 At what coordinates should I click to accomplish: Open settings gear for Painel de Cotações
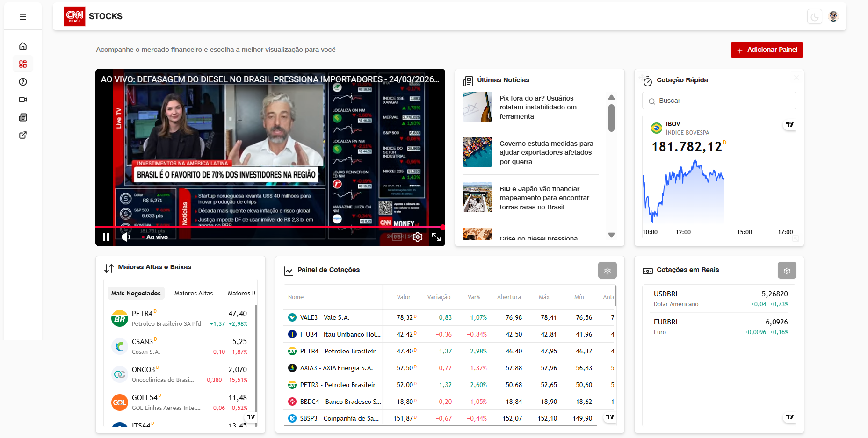607,271
